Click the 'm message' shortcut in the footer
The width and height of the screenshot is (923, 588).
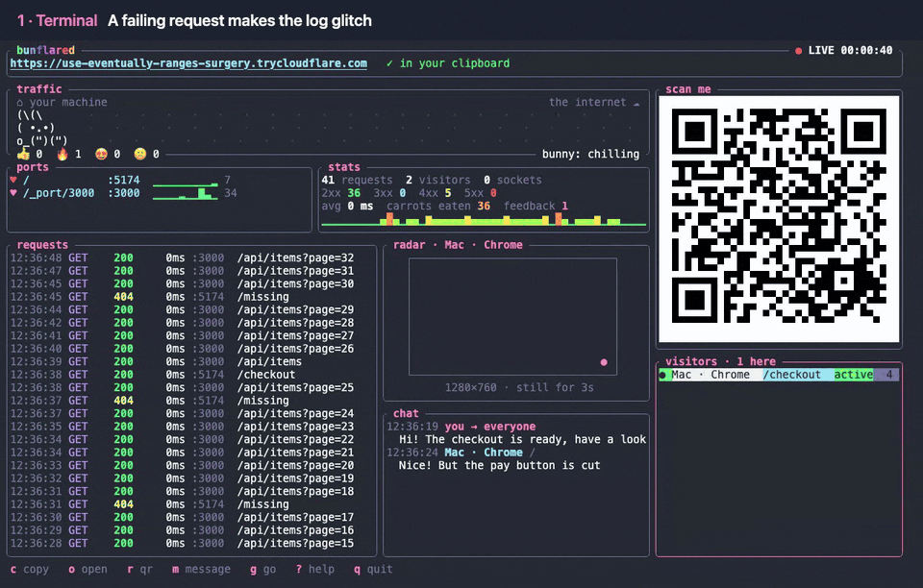tap(201, 569)
